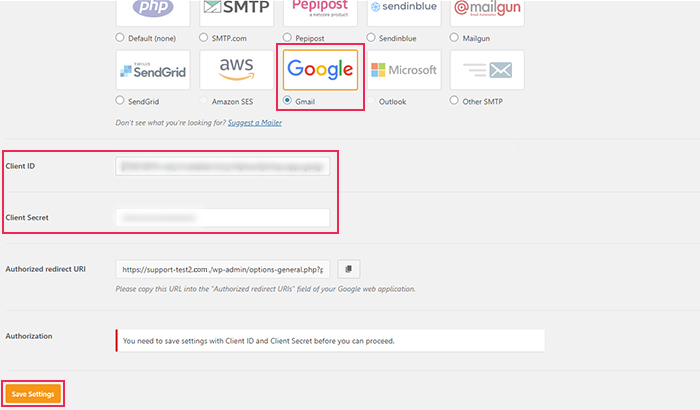This screenshot has height=410, width=700.
Task: Choose the Microsoft Outlook mailer logo
Action: click(404, 70)
